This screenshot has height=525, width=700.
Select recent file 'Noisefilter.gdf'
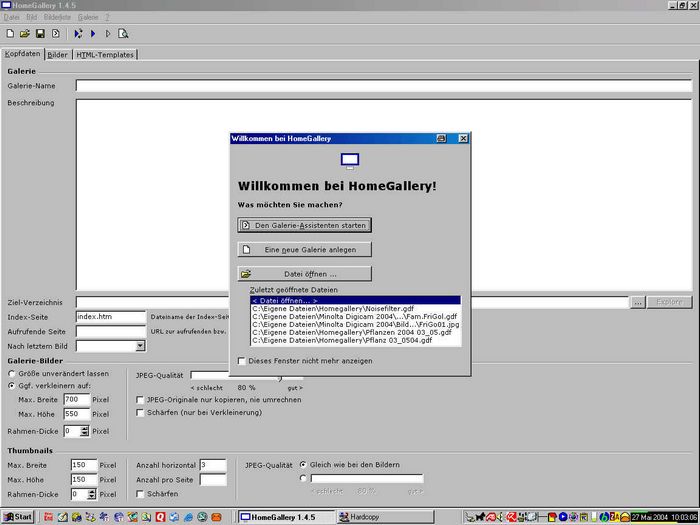[355, 308]
